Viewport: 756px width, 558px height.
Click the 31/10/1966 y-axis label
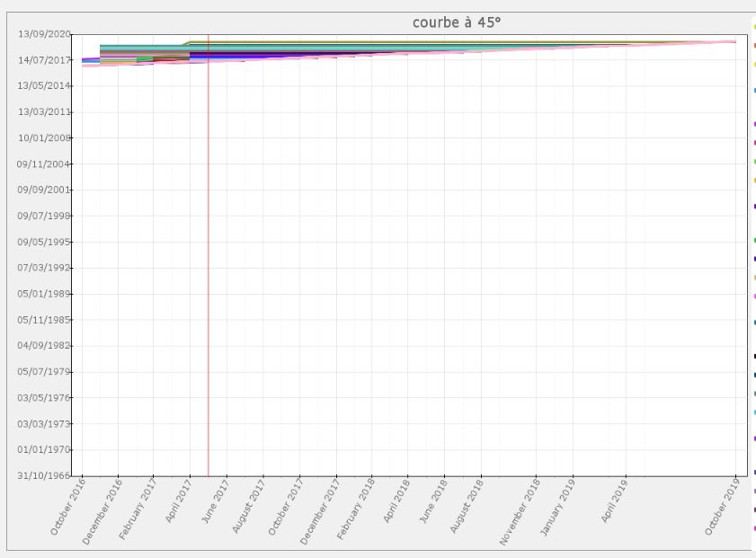point(44,475)
